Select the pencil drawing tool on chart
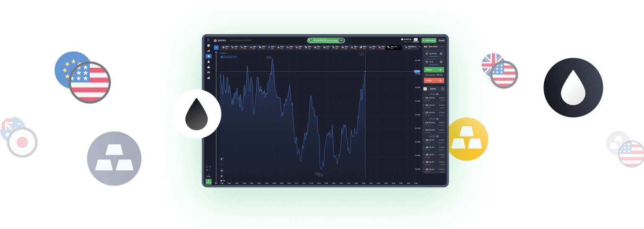 point(222,159)
